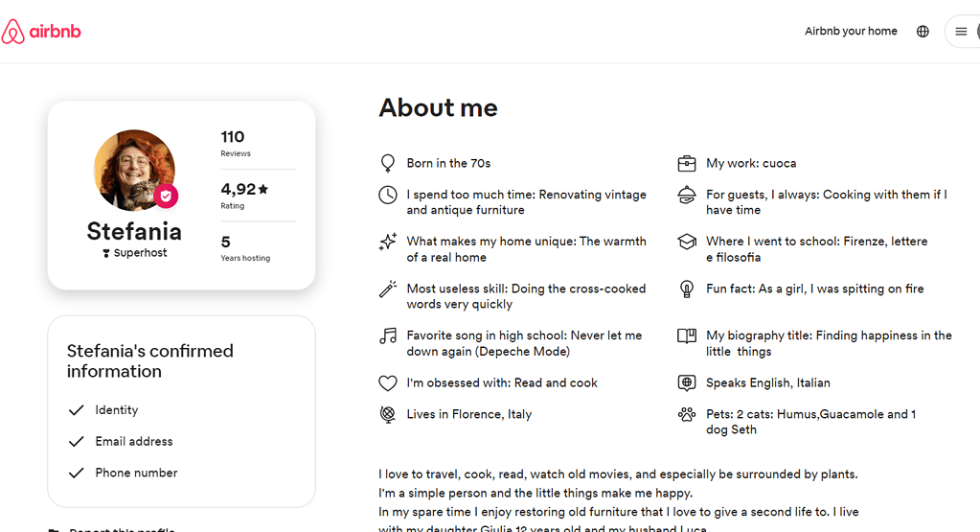Click the music note favorite song icon
This screenshot has width=980, height=532.
(388, 335)
